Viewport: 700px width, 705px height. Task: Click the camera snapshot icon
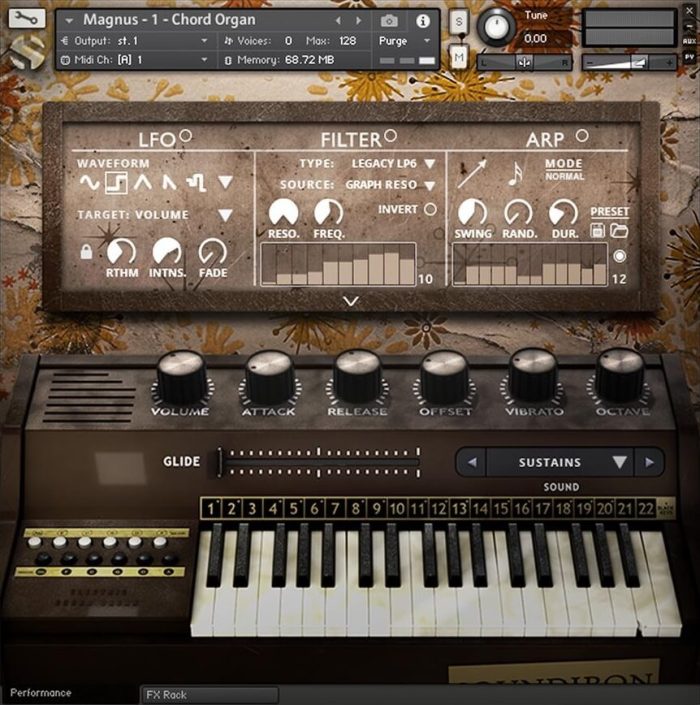pyautogui.click(x=389, y=21)
